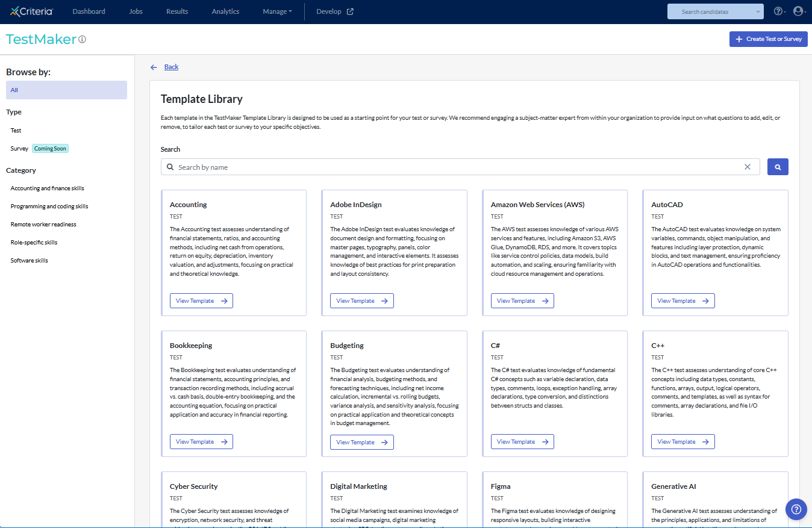Screen dimensions: 812x528
Task: View the C++ template
Action: (683, 442)
